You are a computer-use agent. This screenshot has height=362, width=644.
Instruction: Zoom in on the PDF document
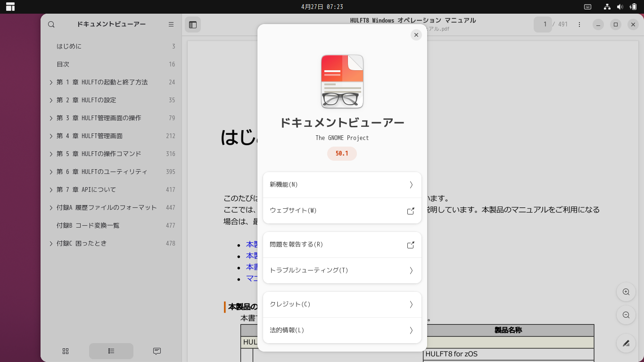pyautogui.click(x=626, y=291)
